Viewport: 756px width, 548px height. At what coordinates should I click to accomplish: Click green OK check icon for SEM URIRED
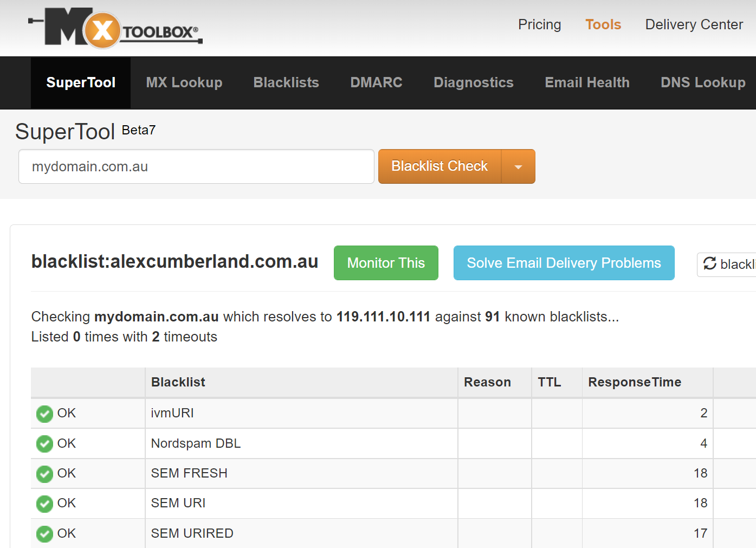[44, 534]
